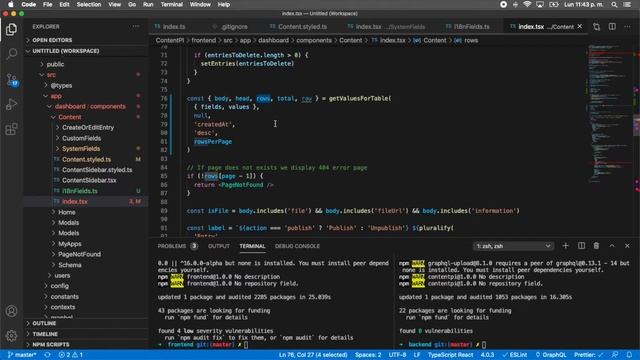This screenshot has width=640, height=360.
Task: Synchronize changes icon in status bar
Action: pyautogui.click(x=47, y=355)
